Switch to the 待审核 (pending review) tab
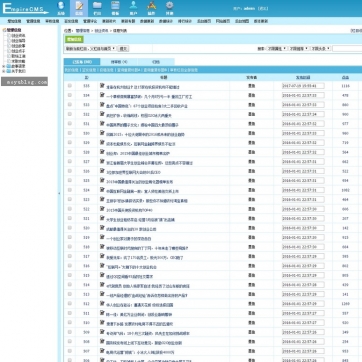The width and height of the screenshot is (362, 362). tap(119, 62)
